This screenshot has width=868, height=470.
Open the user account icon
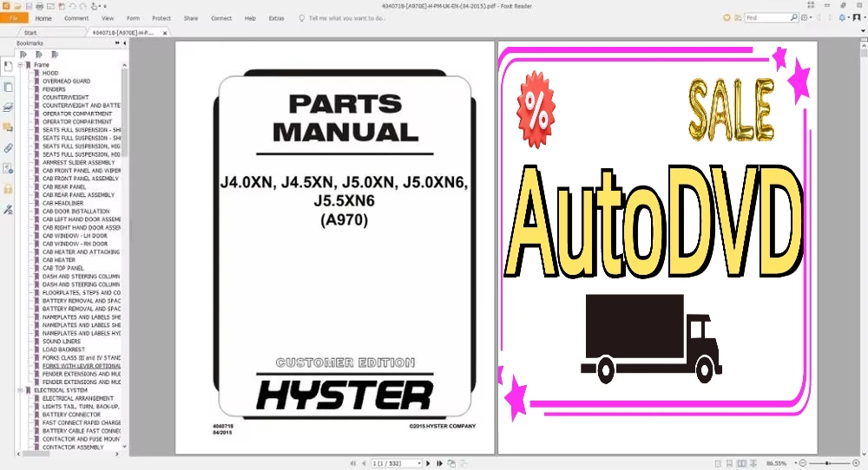pyautogui.click(x=856, y=17)
